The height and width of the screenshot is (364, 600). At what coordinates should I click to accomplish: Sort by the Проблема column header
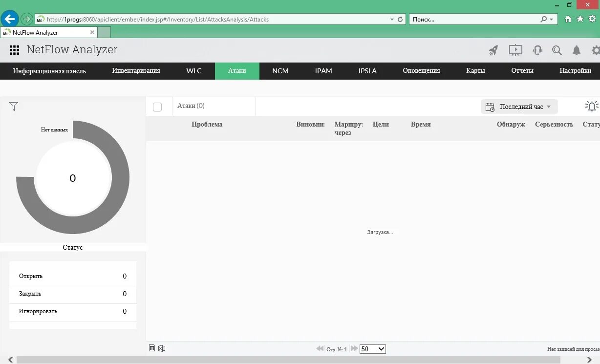coord(207,125)
